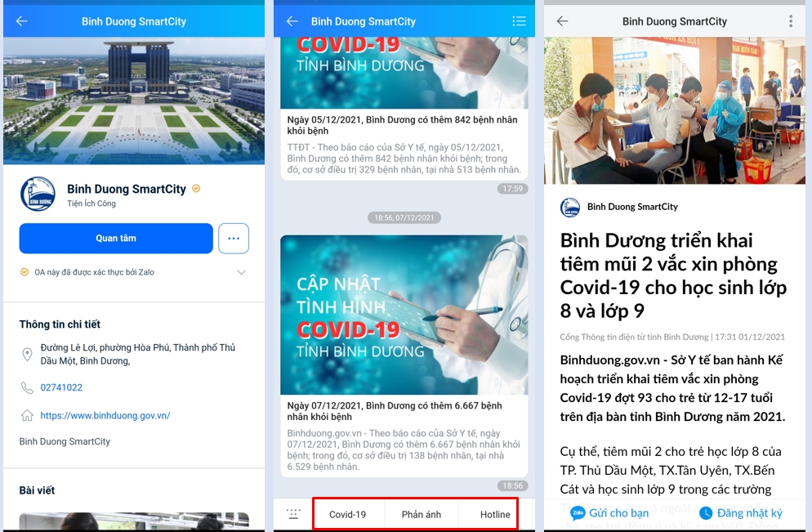The height and width of the screenshot is (532, 812).
Task: Open the three-dot more button beside Quan tâm
Action: [x=234, y=239]
